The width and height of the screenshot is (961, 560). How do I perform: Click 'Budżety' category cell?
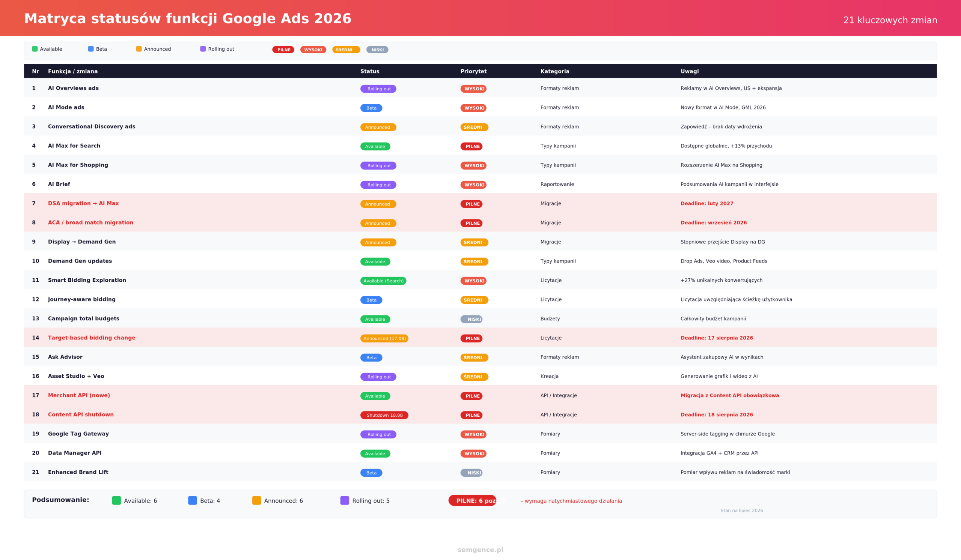[x=550, y=319]
